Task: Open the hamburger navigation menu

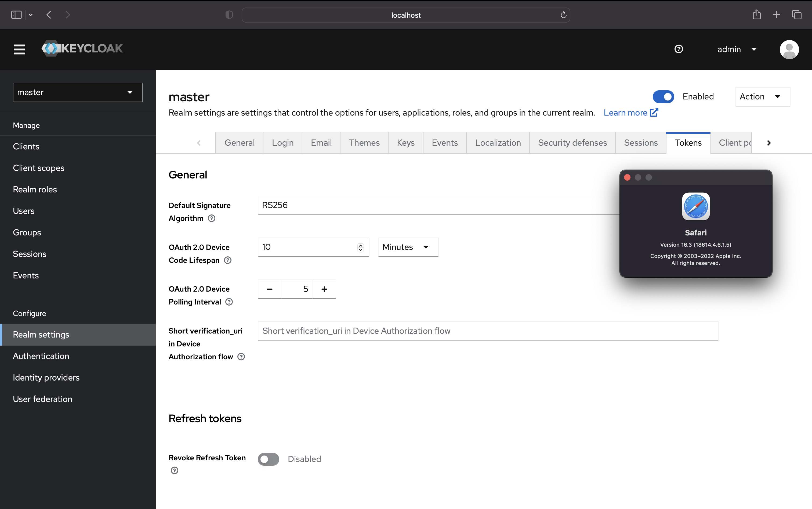Action: 19,49
